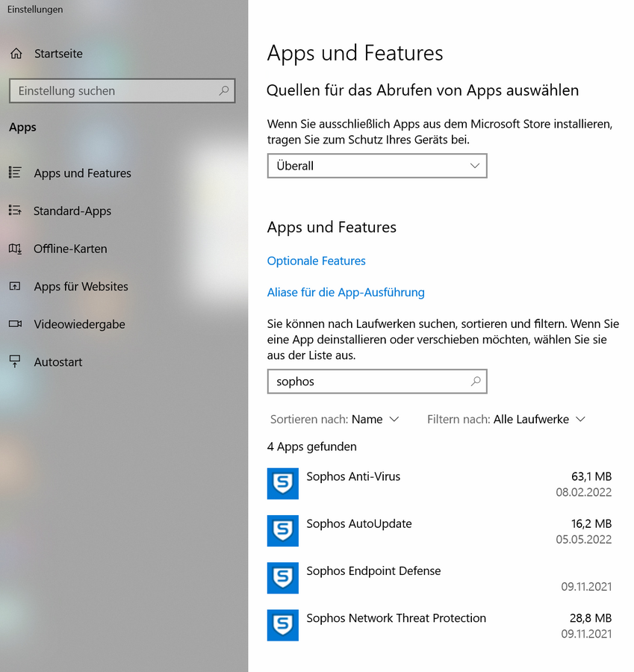The height and width of the screenshot is (672, 634).
Task: Click the Offline-Karten map icon
Action: 15,249
